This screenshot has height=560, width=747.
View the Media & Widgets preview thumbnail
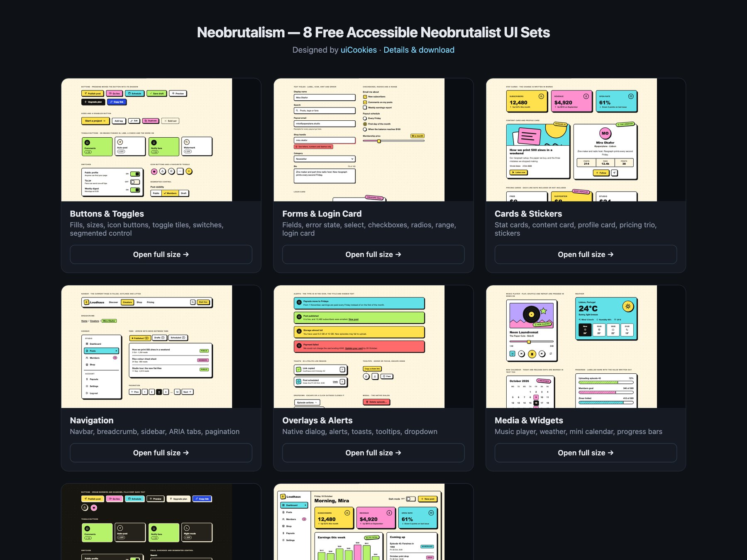tap(586, 346)
